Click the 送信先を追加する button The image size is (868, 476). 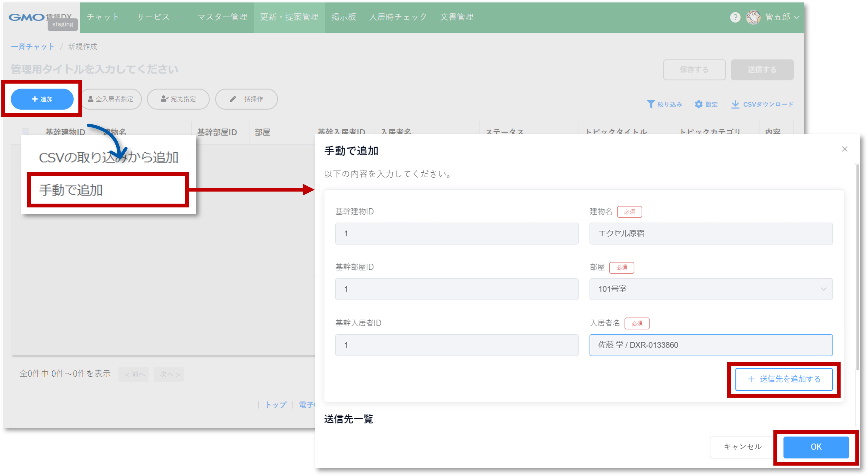pyautogui.click(x=784, y=379)
